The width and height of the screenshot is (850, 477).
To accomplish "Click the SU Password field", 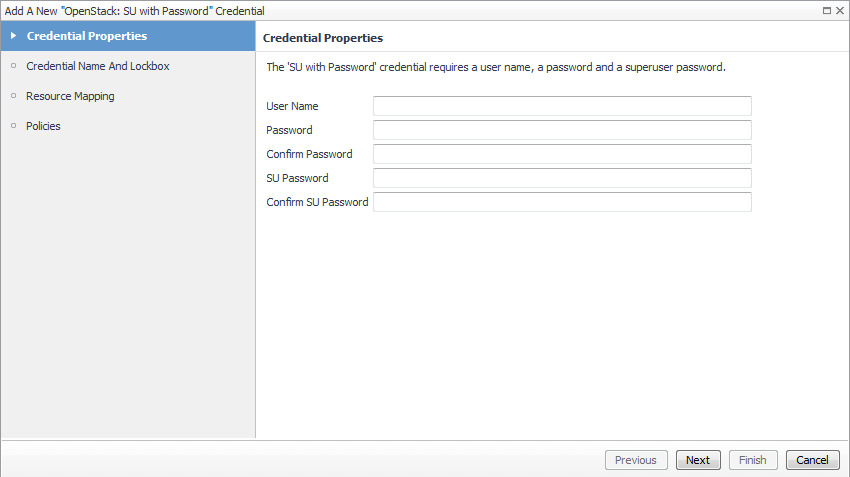I will 562,178.
